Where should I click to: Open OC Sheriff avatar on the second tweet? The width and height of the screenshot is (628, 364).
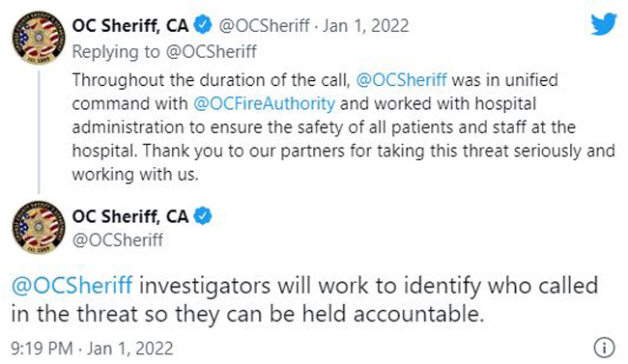pyautogui.click(x=38, y=227)
